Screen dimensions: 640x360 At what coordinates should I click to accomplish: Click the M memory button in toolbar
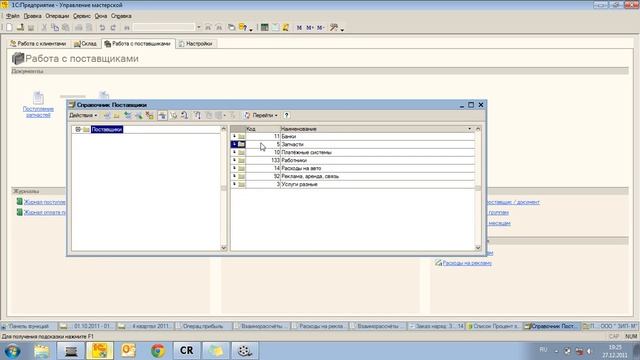tap(299, 27)
